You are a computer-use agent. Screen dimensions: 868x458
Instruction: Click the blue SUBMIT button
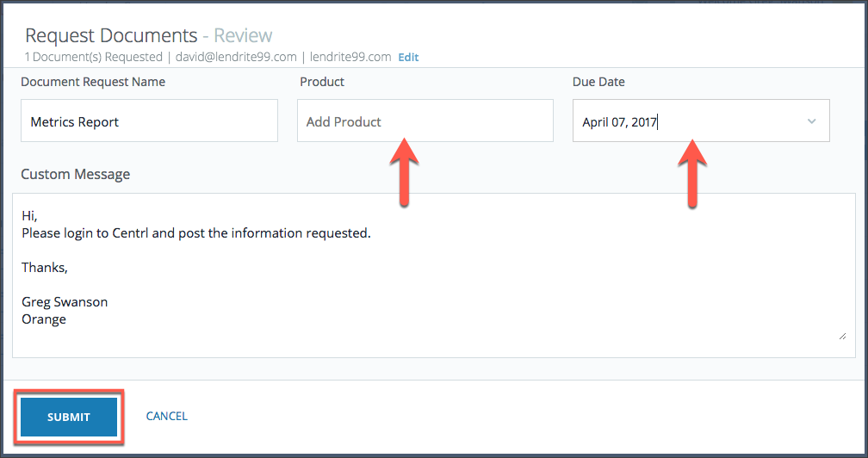69,417
